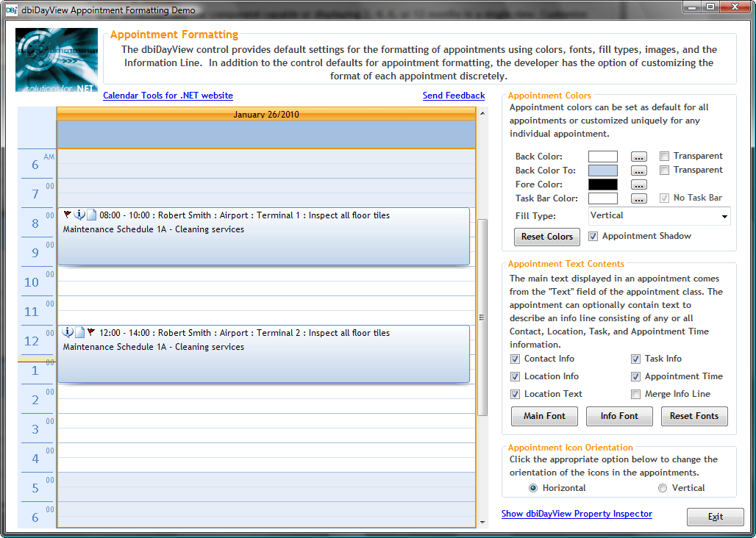Click the Exit button
The height and width of the screenshot is (538, 756).
(715, 517)
